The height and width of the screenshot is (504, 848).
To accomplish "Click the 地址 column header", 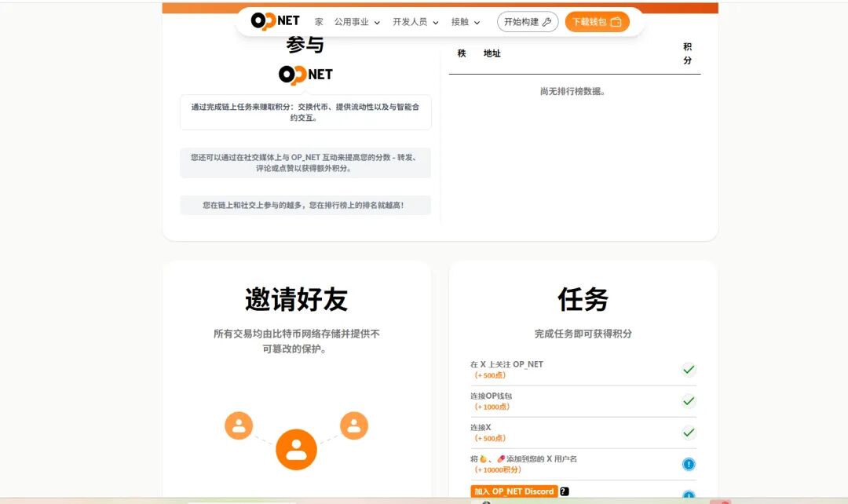I will 492,53.
